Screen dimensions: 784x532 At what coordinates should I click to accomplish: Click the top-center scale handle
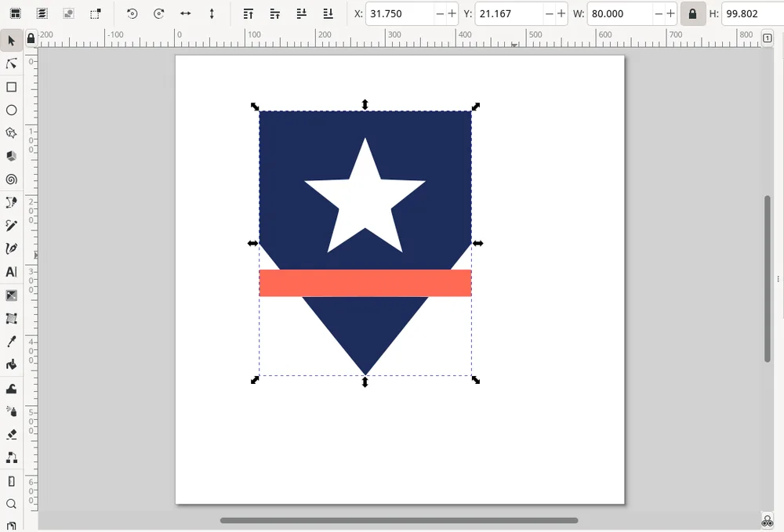[365, 104]
